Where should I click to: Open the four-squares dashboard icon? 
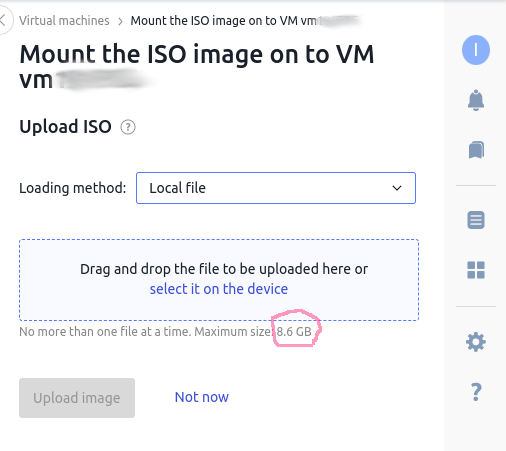pyautogui.click(x=476, y=270)
